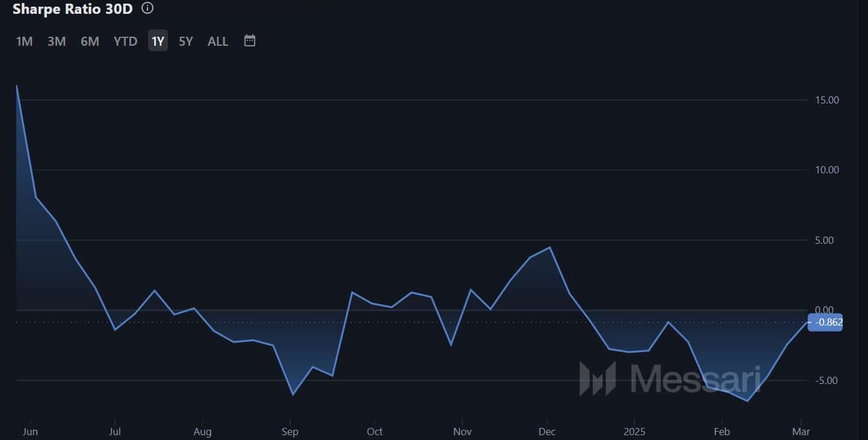This screenshot has width=868, height=440.
Task: Switch to the 3M time range
Action: [x=57, y=41]
